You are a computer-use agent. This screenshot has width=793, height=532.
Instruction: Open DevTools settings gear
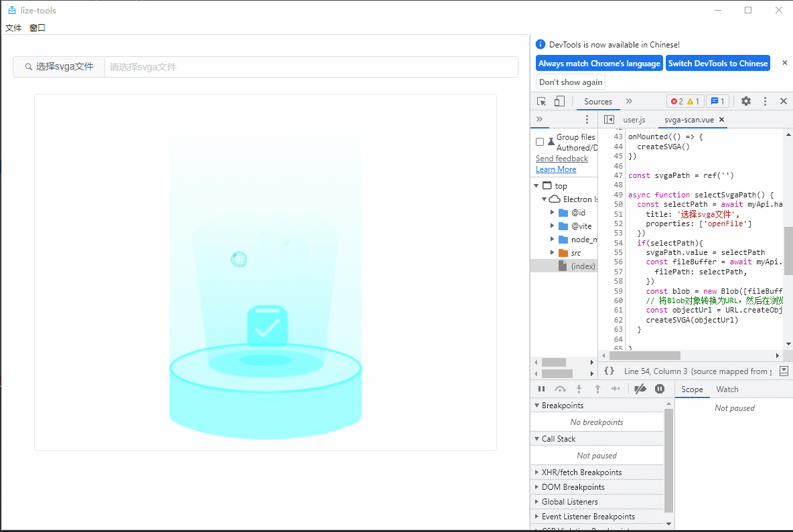[745, 102]
